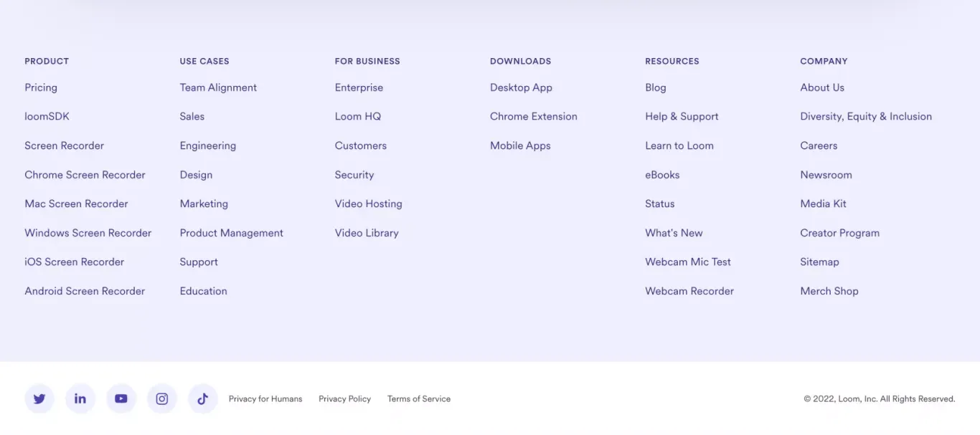Open the Terms of Service link

click(419, 399)
